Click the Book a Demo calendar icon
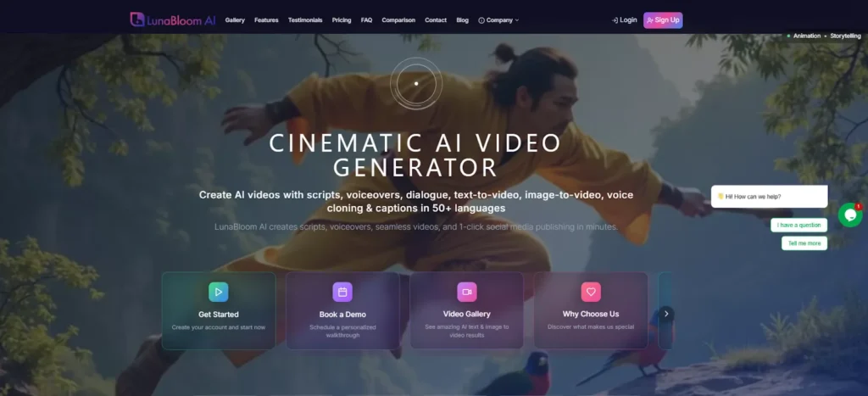Image resolution: width=868 pixels, height=396 pixels. (x=342, y=292)
